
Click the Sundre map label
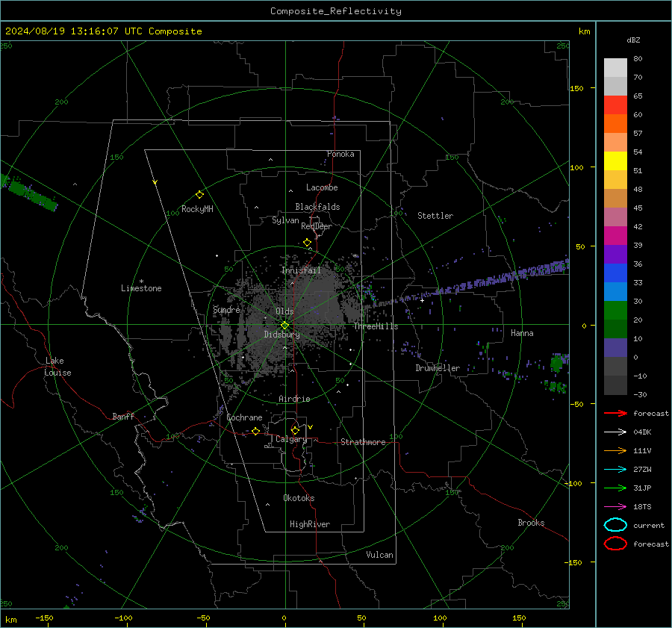click(x=226, y=309)
